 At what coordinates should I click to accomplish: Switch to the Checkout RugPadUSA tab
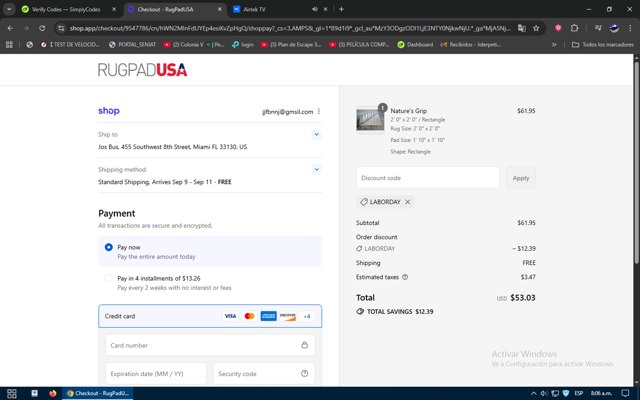point(175,9)
